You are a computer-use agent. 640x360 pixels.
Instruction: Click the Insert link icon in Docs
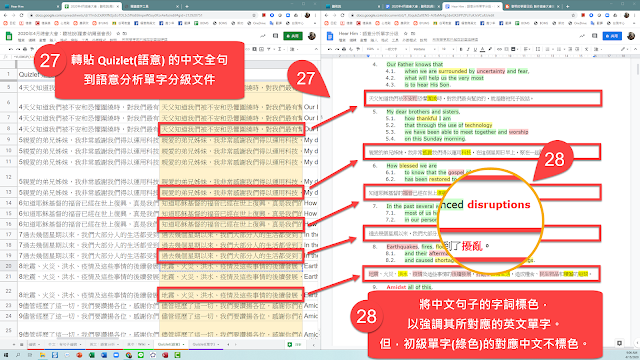(x=499, y=49)
